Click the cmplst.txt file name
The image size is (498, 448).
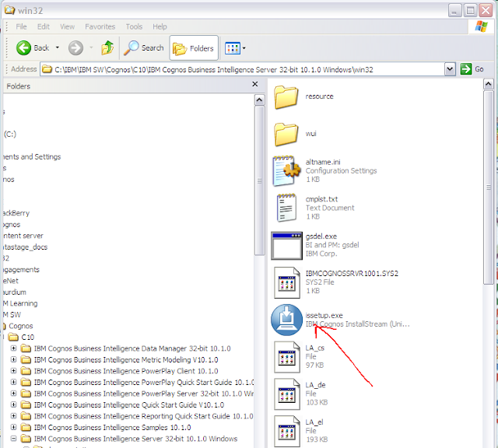tap(321, 199)
